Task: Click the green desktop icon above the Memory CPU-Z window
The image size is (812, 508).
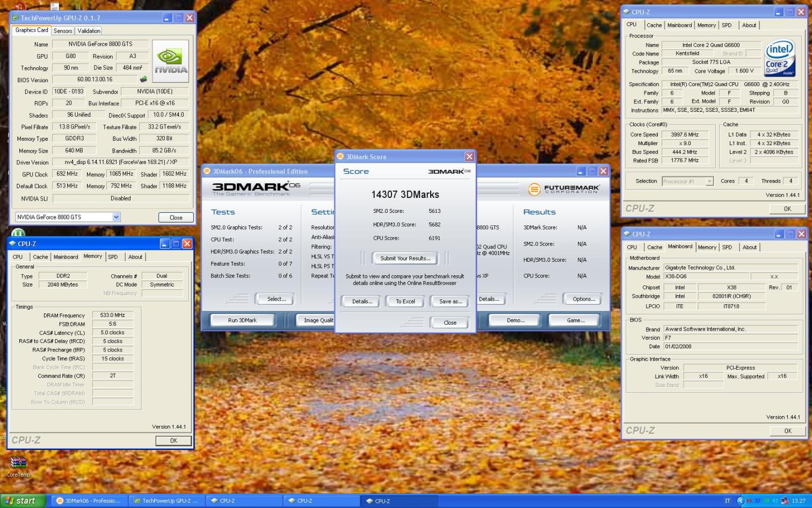Action: [18, 233]
